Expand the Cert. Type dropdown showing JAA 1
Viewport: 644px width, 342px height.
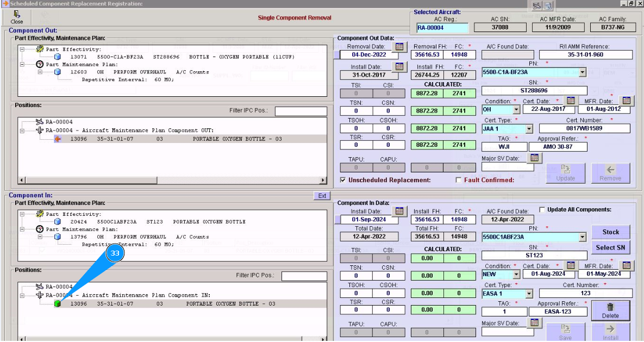(x=529, y=129)
